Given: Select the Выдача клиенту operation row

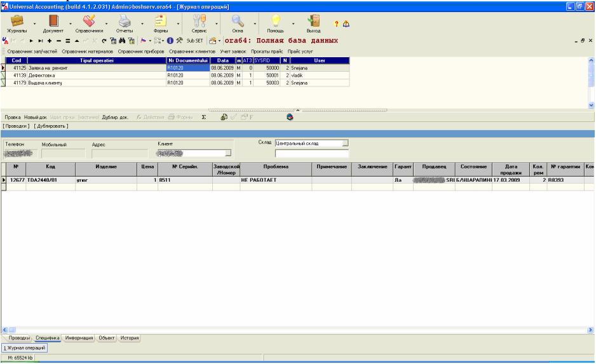Looking at the screenshot, I should point(177,83).
